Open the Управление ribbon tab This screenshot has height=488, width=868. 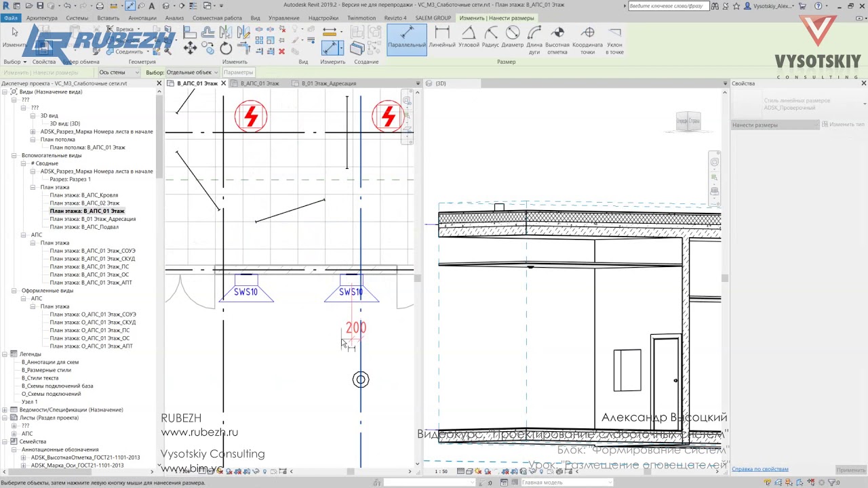point(283,18)
